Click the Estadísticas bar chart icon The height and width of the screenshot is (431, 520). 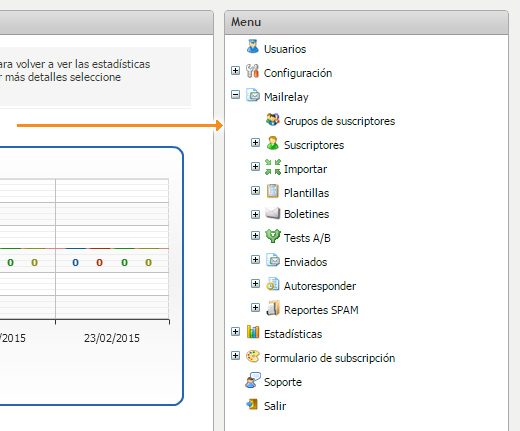(253, 332)
